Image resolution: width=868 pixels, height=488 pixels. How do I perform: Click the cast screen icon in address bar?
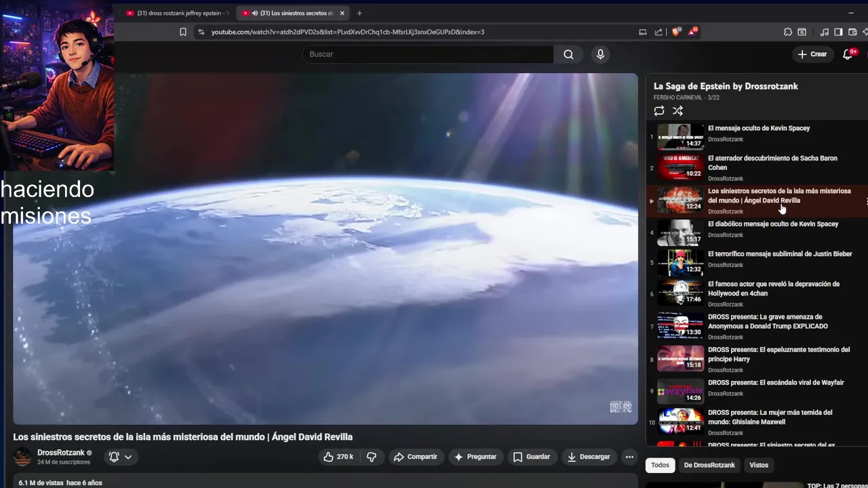click(x=643, y=32)
